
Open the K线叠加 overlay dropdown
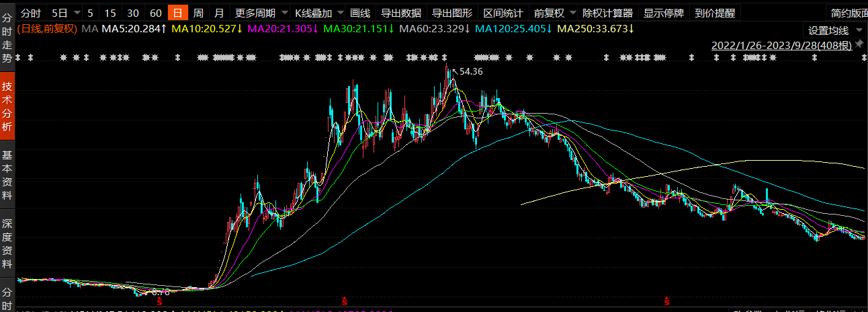point(319,13)
